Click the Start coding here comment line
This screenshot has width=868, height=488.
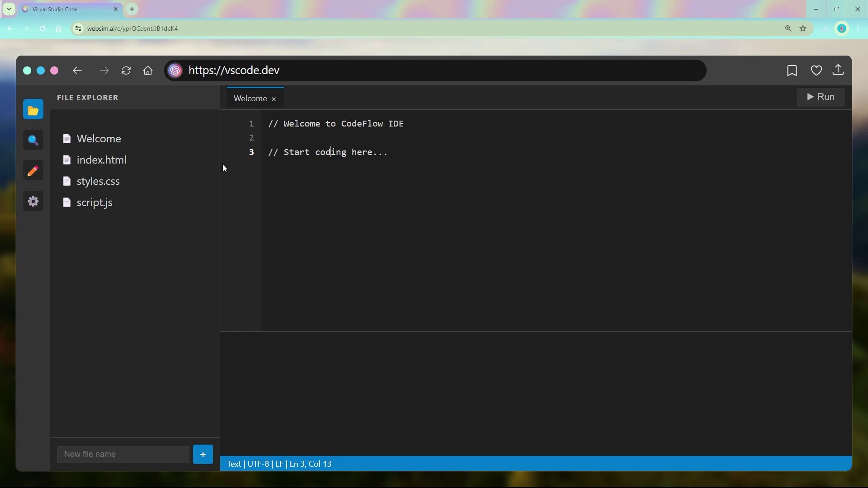328,152
